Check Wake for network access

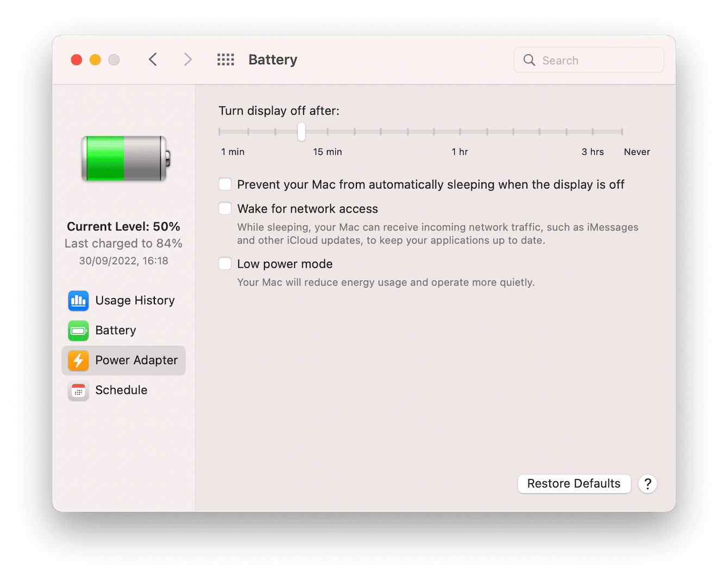click(x=224, y=208)
